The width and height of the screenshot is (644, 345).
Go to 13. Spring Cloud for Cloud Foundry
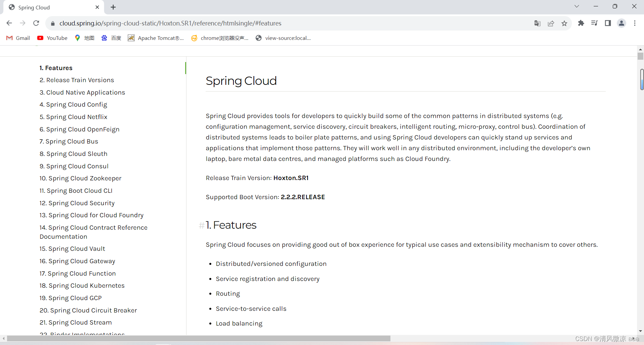[x=92, y=215]
